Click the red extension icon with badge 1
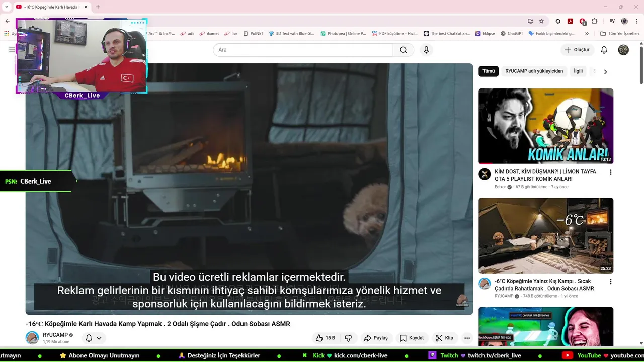This screenshot has width=644, height=362. pos(583,22)
